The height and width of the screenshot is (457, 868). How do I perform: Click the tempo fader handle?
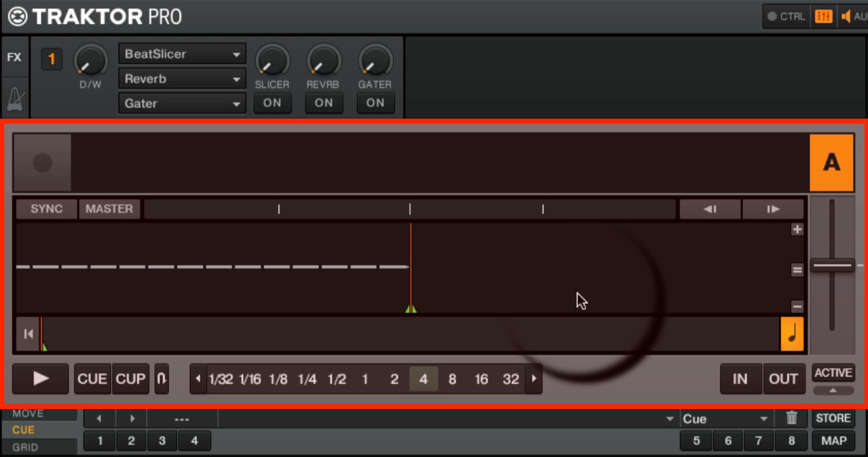832,266
